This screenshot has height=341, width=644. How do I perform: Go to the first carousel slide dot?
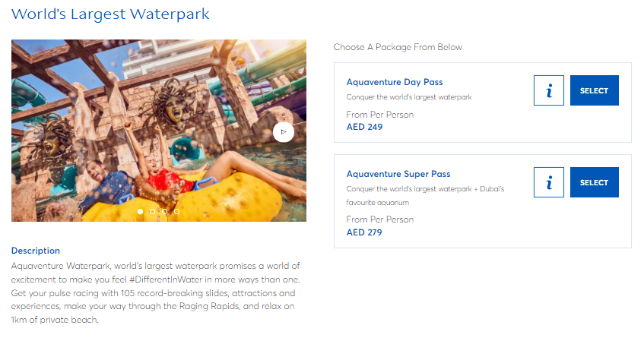click(x=141, y=211)
